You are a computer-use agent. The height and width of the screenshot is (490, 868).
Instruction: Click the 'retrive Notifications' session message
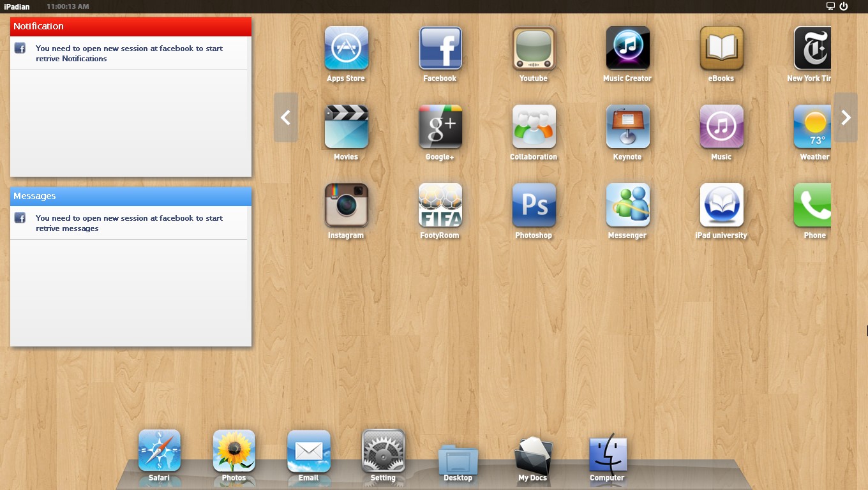tap(129, 54)
